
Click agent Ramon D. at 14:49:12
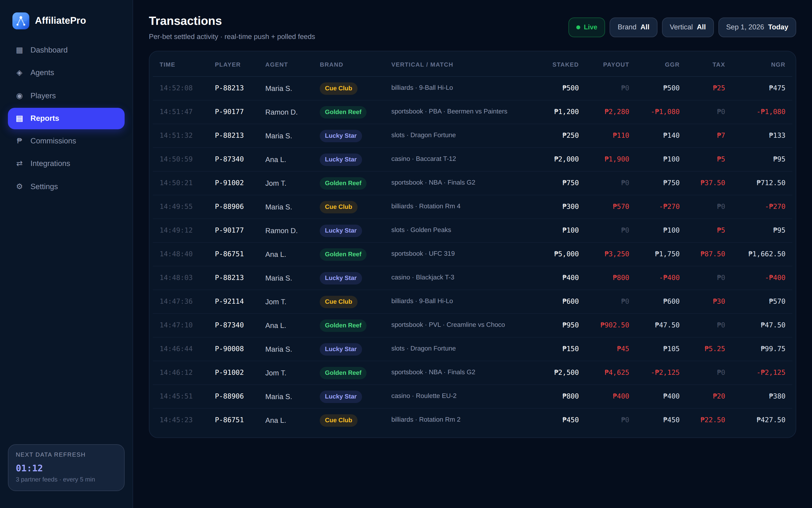[x=281, y=231]
